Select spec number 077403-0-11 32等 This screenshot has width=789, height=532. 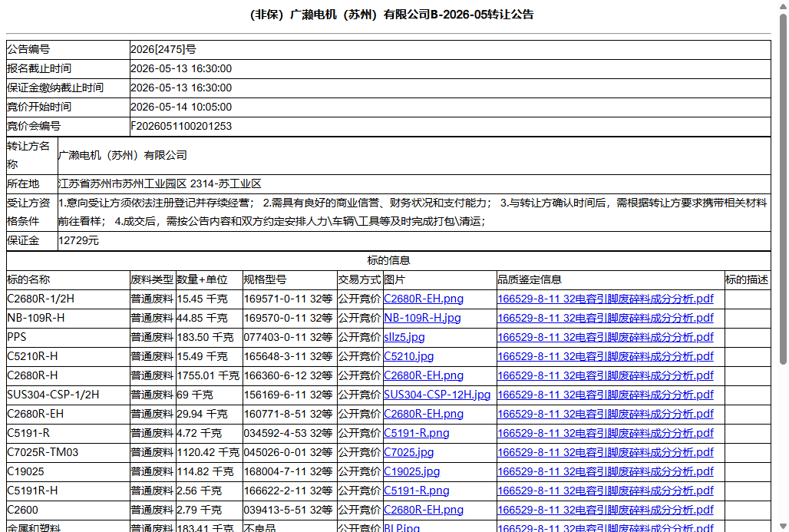(289, 337)
